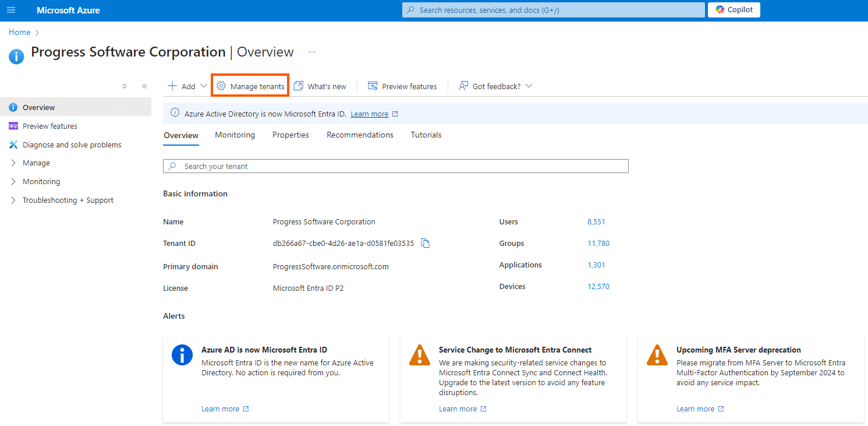Open the more options ellipsis by title
The height and width of the screenshot is (426, 868).
(x=312, y=52)
